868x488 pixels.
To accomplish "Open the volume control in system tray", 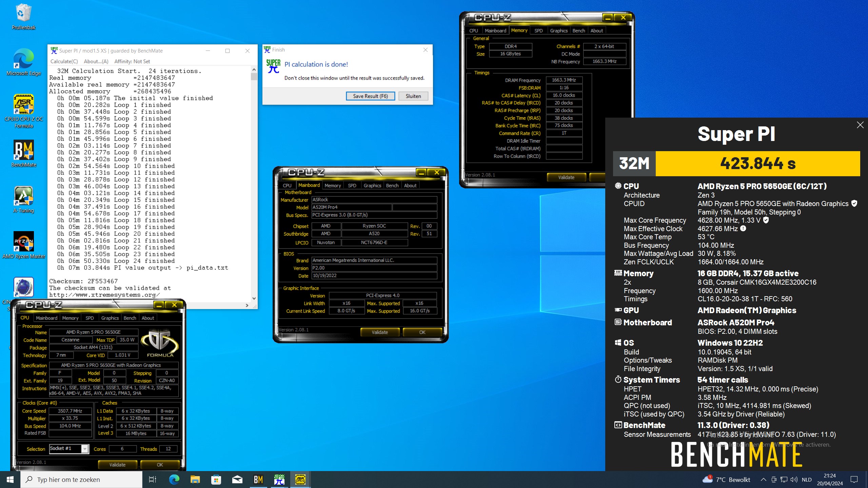I will [x=794, y=480].
